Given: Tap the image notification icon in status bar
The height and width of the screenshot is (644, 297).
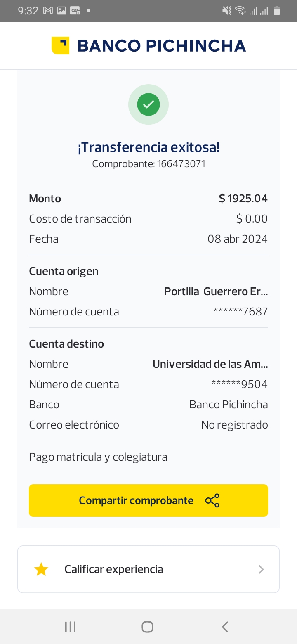Looking at the screenshot, I should [x=61, y=11].
